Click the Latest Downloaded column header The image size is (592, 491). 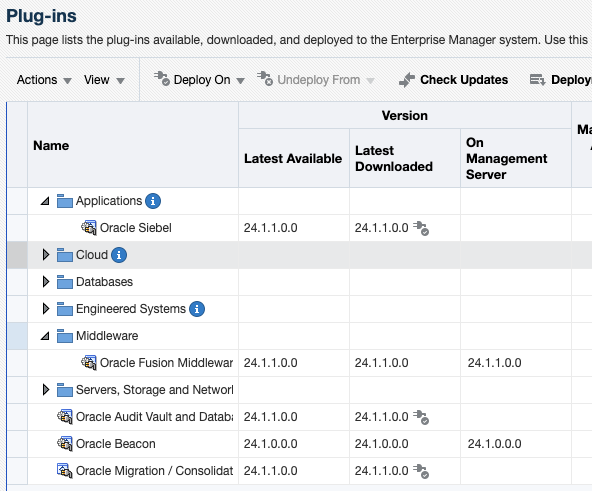pos(405,158)
